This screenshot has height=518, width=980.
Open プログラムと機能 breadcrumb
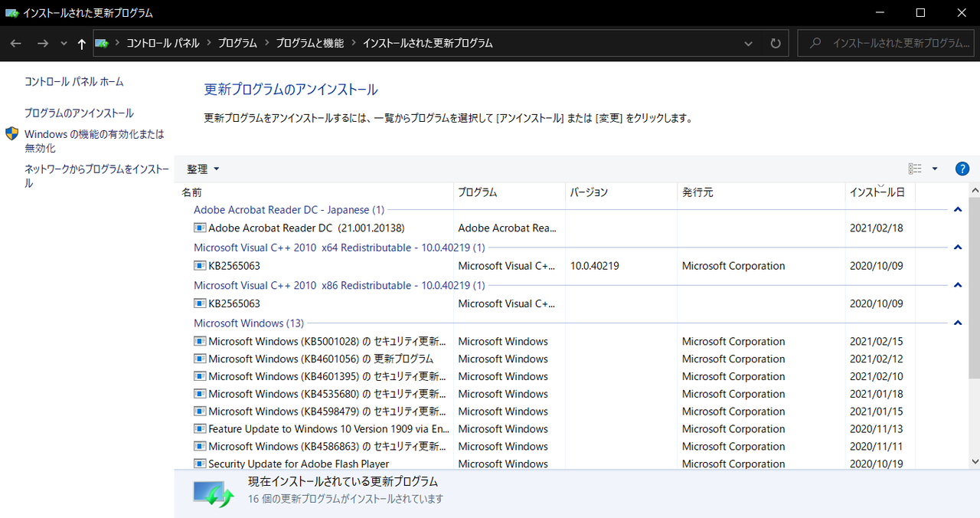pyautogui.click(x=310, y=44)
